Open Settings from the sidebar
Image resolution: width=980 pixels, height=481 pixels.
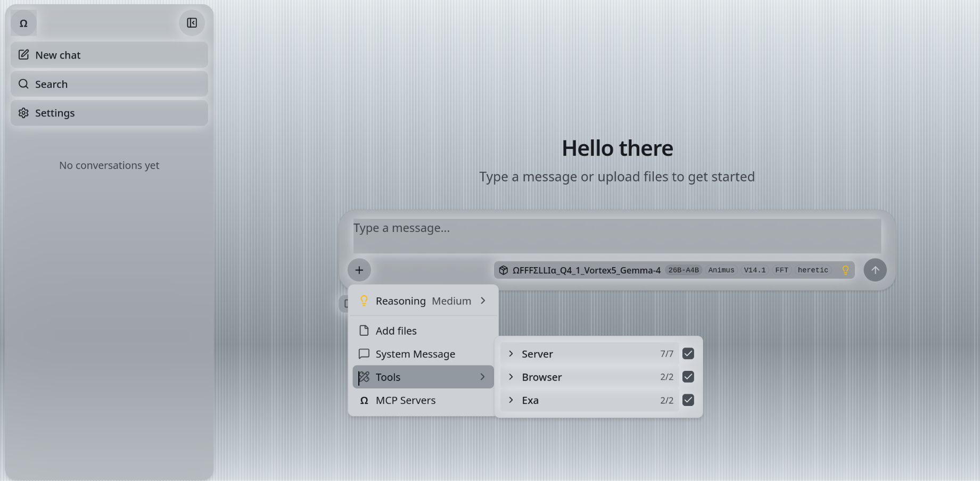point(109,113)
